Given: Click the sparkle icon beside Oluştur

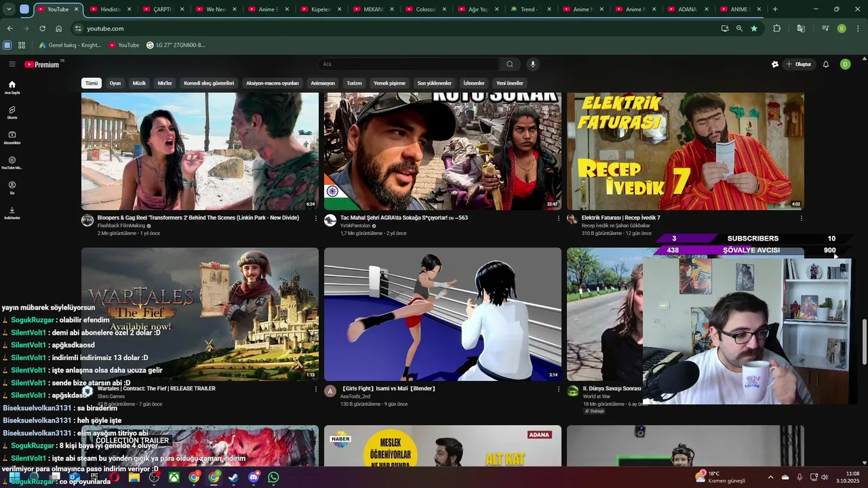Looking at the screenshot, I should pos(775,64).
